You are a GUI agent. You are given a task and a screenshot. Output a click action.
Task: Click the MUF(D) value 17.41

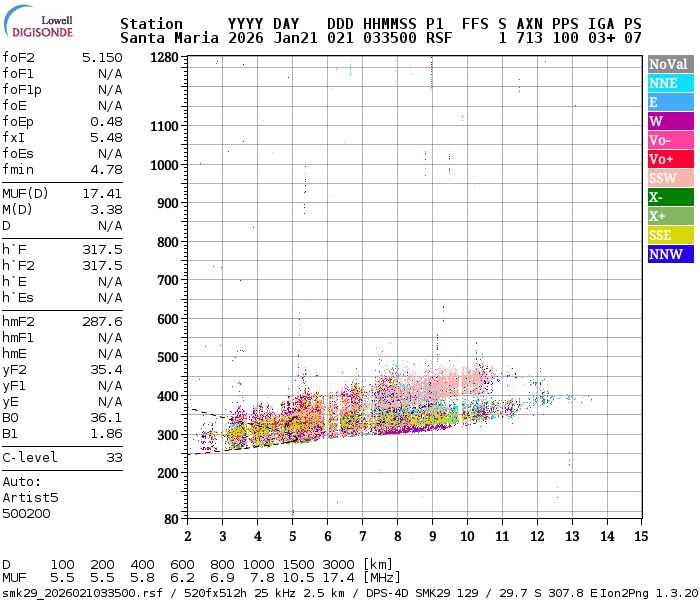(x=102, y=193)
